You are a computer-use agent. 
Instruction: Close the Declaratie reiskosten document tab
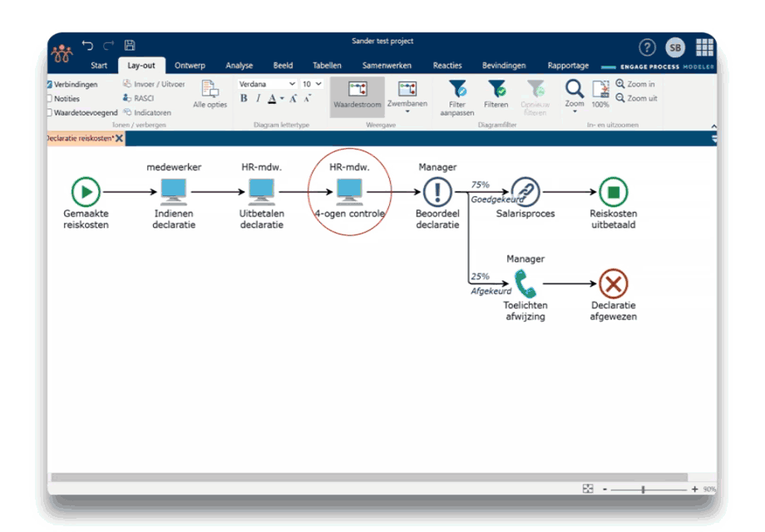point(119,138)
